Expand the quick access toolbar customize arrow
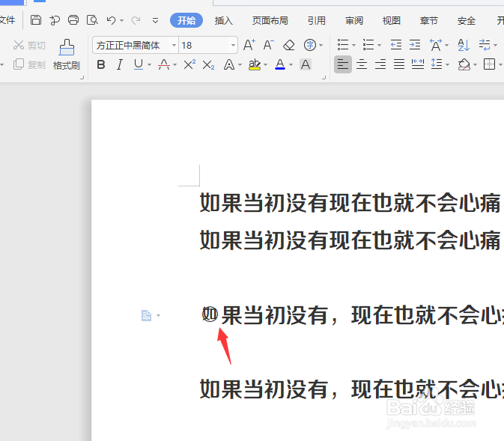504x441 pixels. tap(155, 21)
